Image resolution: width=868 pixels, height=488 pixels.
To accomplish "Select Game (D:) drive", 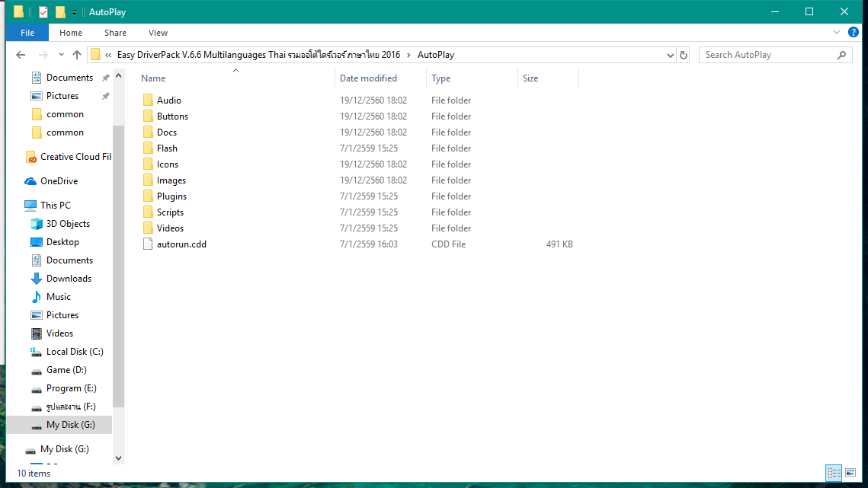I will (x=66, y=369).
